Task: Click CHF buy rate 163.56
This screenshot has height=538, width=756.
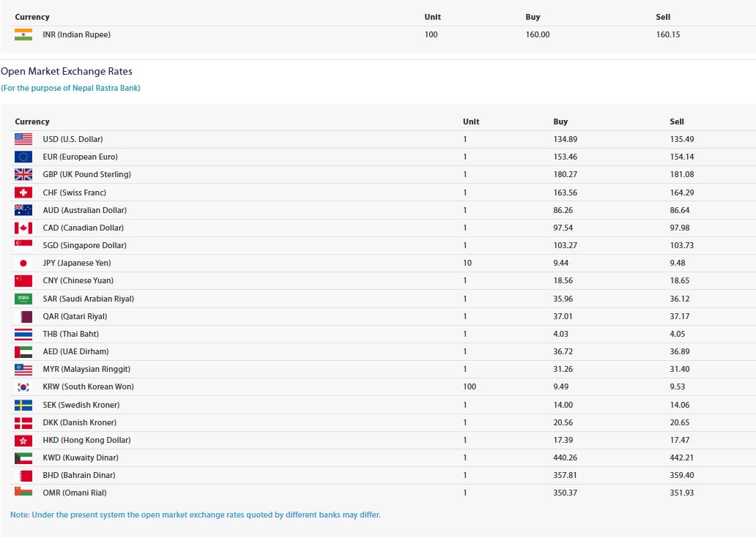Action: click(x=565, y=193)
